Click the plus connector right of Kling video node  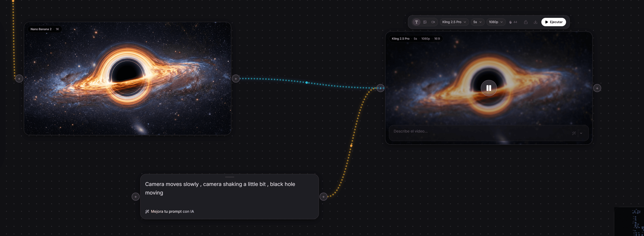click(x=597, y=88)
